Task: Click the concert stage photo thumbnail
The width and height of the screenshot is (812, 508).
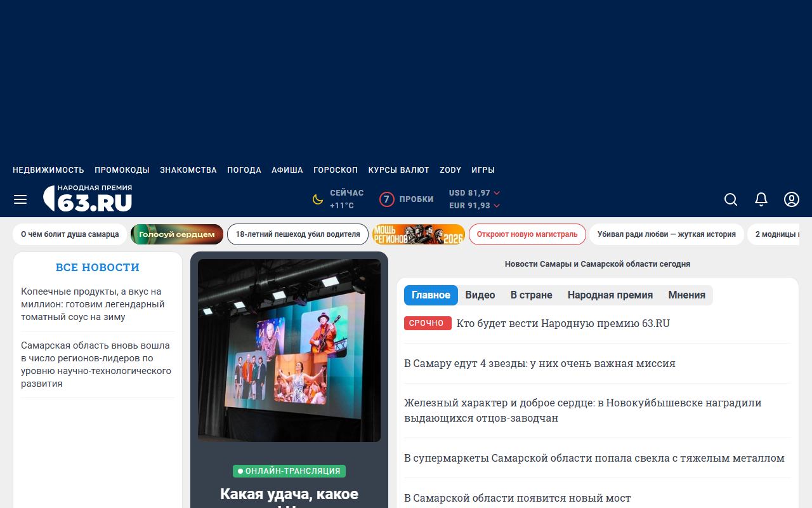Action: [x=289, y=351]
